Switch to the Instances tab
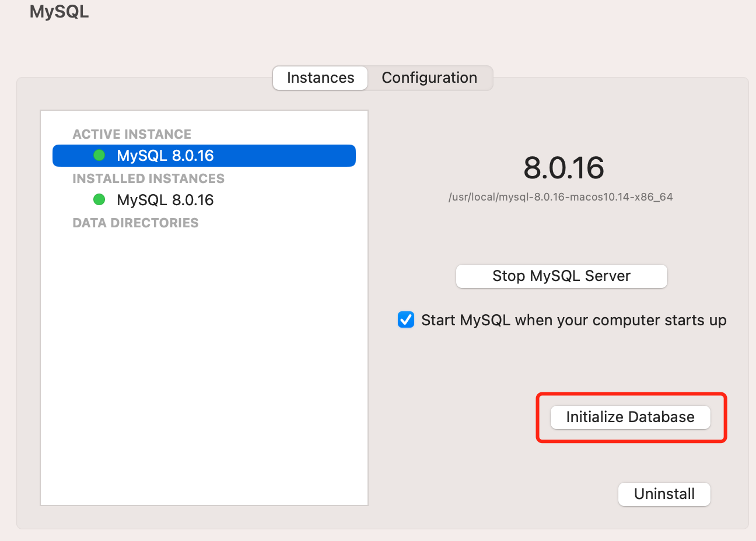 tap(320, 78)
